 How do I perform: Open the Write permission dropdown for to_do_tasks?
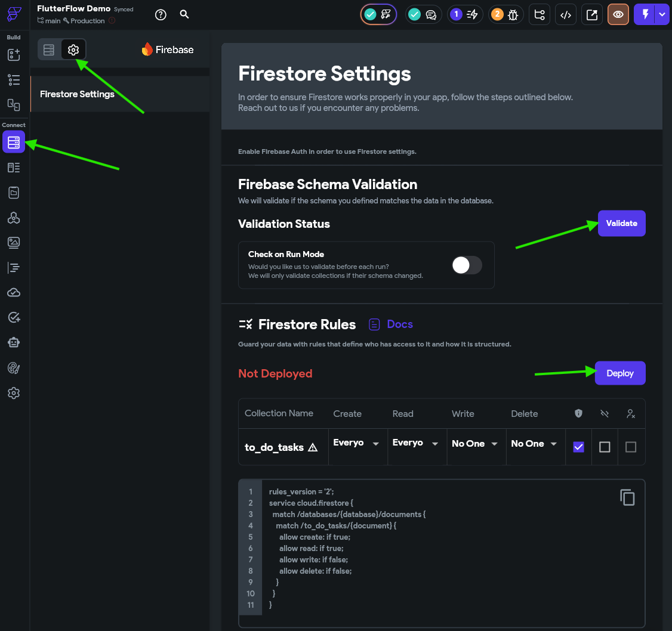(x=475, y=443)
